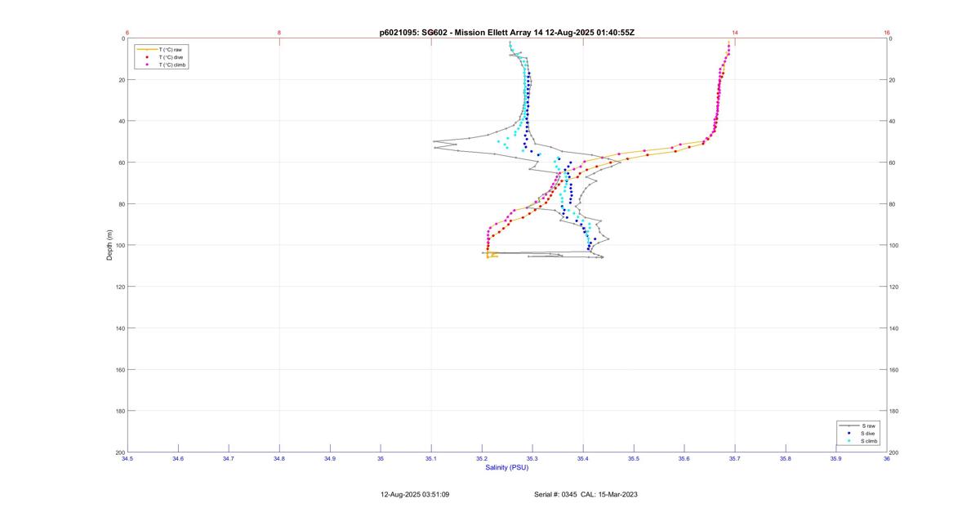Viewport: 980px width, 508px height.
Task: Click salinity axis tick label 34.8
Action: click(x=279, y=459)
